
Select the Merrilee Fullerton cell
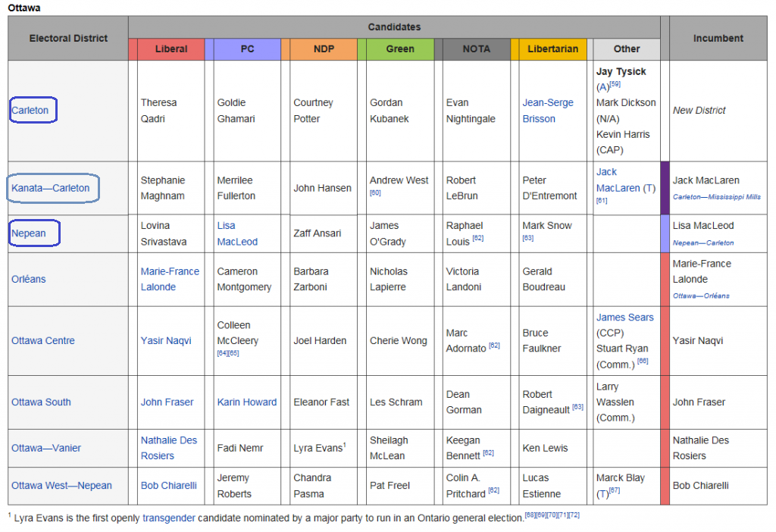pyautogui.click(x=247, y=188)
